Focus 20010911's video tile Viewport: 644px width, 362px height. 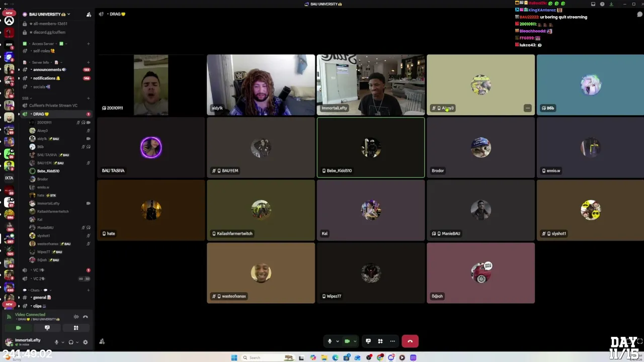[x=151, y=85]
